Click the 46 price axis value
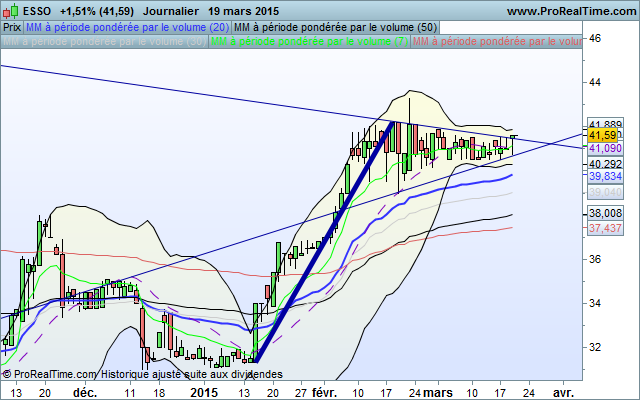Image resolution: width=640 pixels, height=400 pixels. point(595,38)
